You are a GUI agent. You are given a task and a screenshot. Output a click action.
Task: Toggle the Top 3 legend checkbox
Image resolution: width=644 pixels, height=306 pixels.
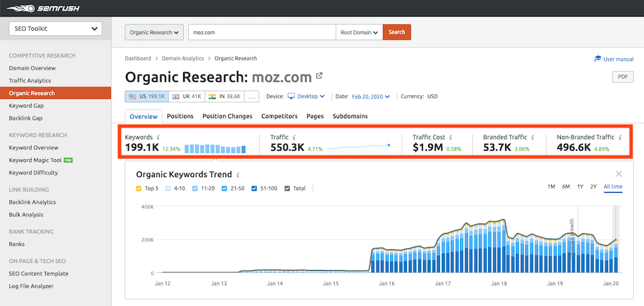pyautogui.click(x=139, y=188)
